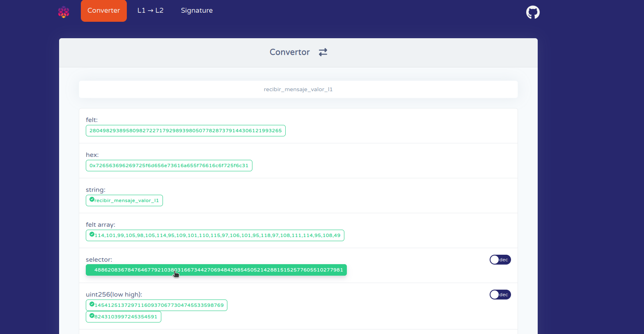Open the Signature tab
This screenshot has width=644, height=334.
(197, 11)
